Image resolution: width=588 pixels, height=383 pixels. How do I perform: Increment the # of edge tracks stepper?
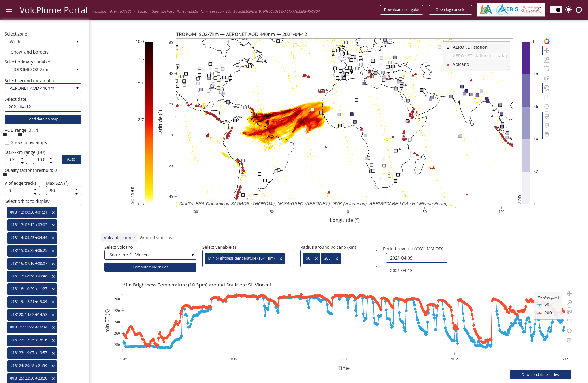pyautogui.click(x=35, y=189)
